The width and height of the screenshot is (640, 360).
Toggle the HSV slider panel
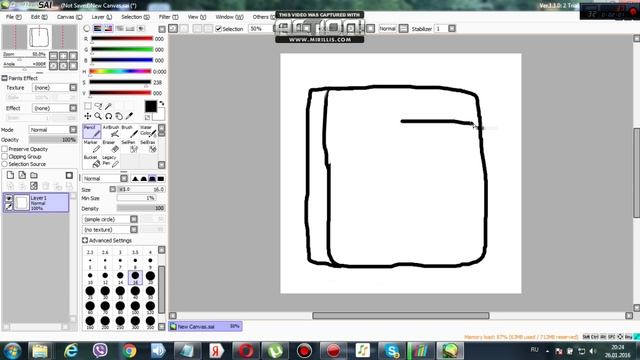coord(108,29)
